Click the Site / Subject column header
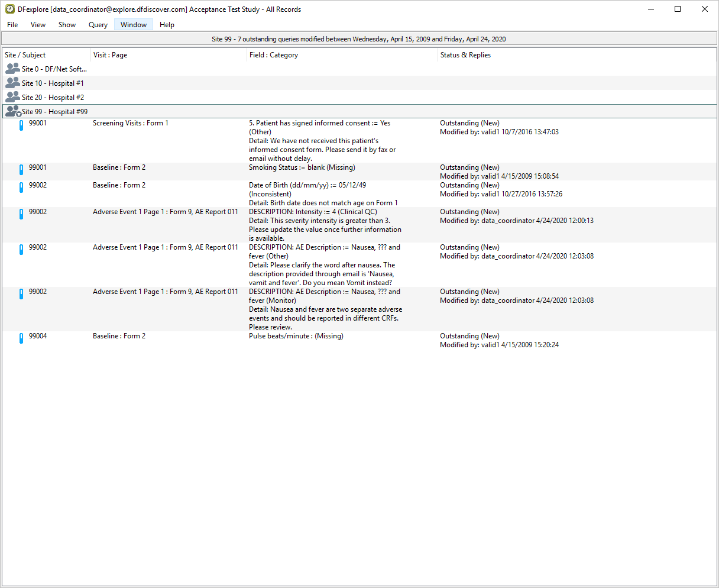 click(25, 55)
